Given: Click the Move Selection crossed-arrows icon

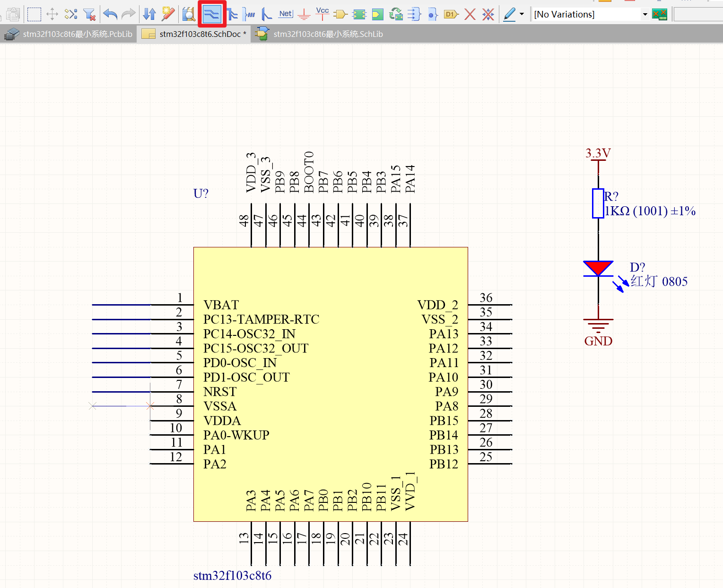Looking at the screenshot, I should pos(52,14).
